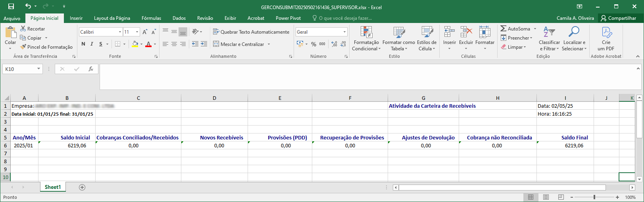Viewport: 644px width, 202px height.
Task: Click the Save icon in title bar
Action: click(x=11, y=6)
